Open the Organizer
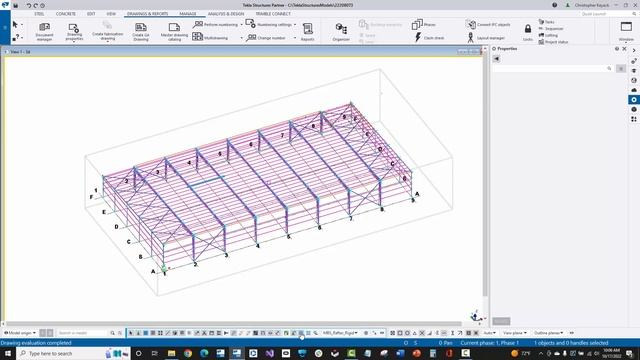The width and height of the screenshot is (640, 360). pyautogui.click(x=341, y=31)
